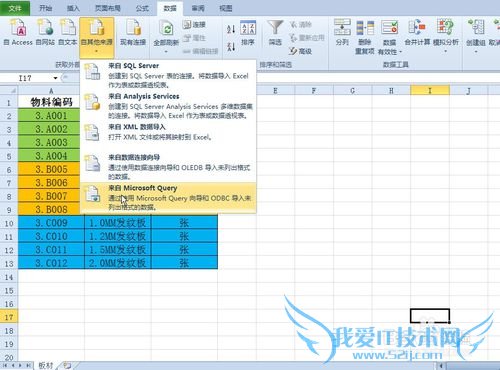Choose 来自数据连接向导 menu item
Image resolution: width=500 pixels, height=370 pixels.
point(168,167)
